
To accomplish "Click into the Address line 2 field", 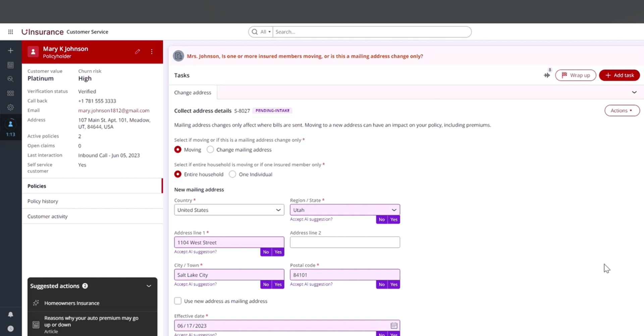I will click(344, 242).
